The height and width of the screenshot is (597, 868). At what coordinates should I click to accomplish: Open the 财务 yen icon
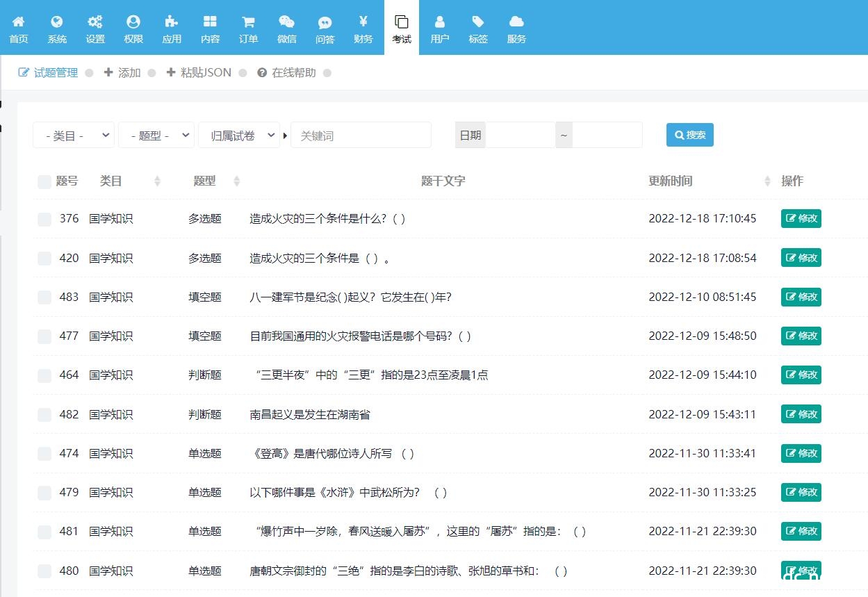363,22
